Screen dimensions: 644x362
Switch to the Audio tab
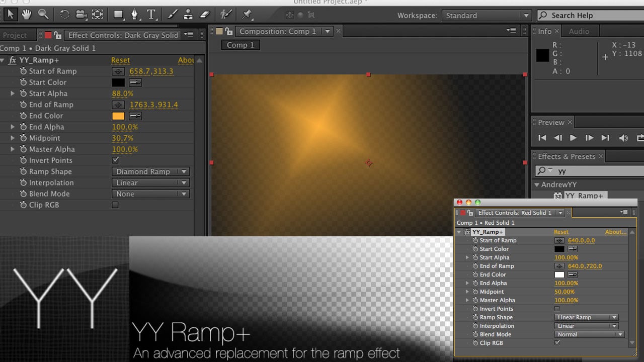pyautogui.click(x=580, y=31)
